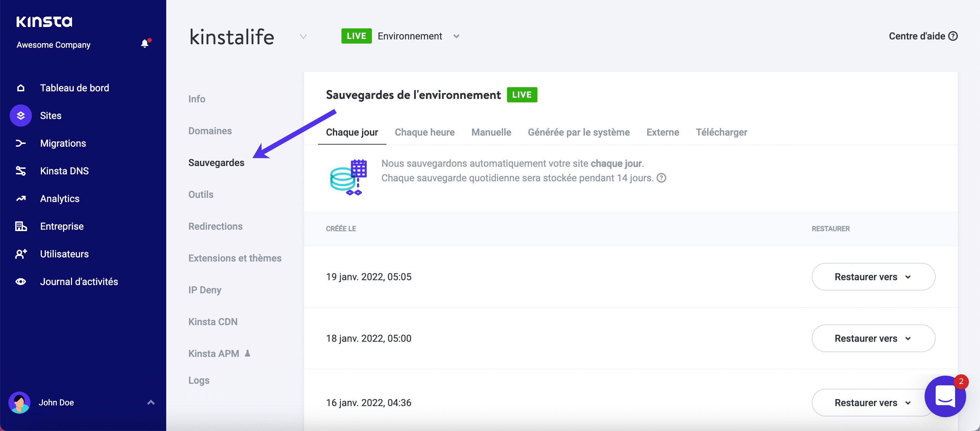Switch to the Chaque heure tab

[425, 132]
